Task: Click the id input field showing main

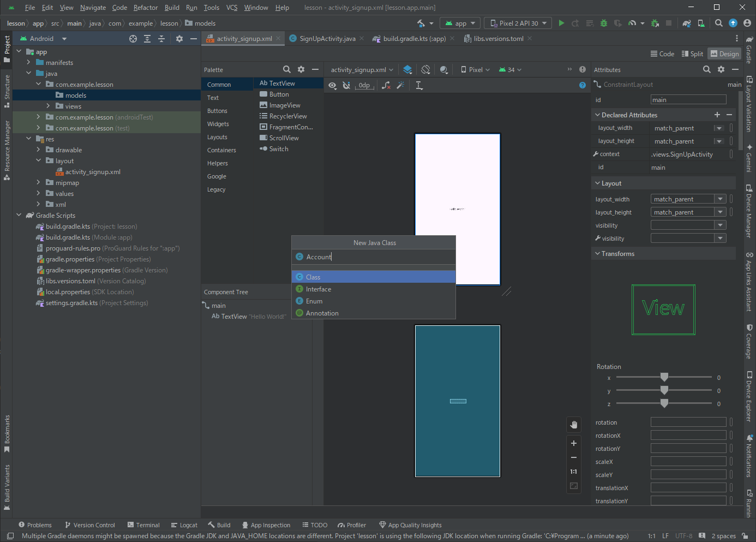Action: (x=688, y=100)
